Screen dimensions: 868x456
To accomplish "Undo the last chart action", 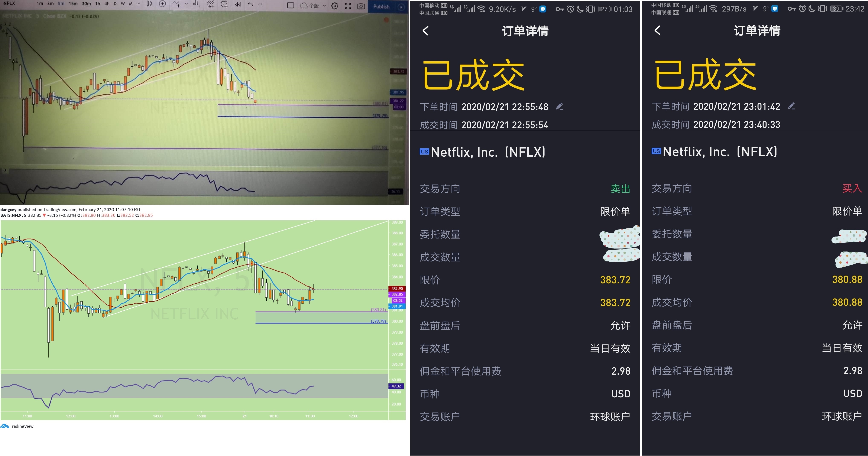I will coord(250,4).
